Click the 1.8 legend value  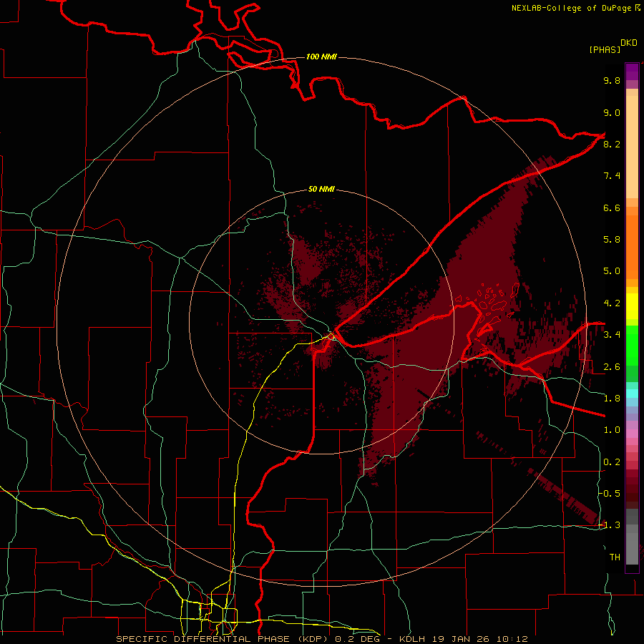(612, 399)
